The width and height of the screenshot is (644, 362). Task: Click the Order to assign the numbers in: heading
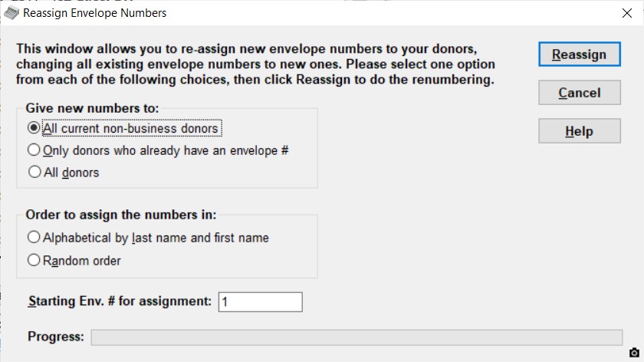pos(121,215)
